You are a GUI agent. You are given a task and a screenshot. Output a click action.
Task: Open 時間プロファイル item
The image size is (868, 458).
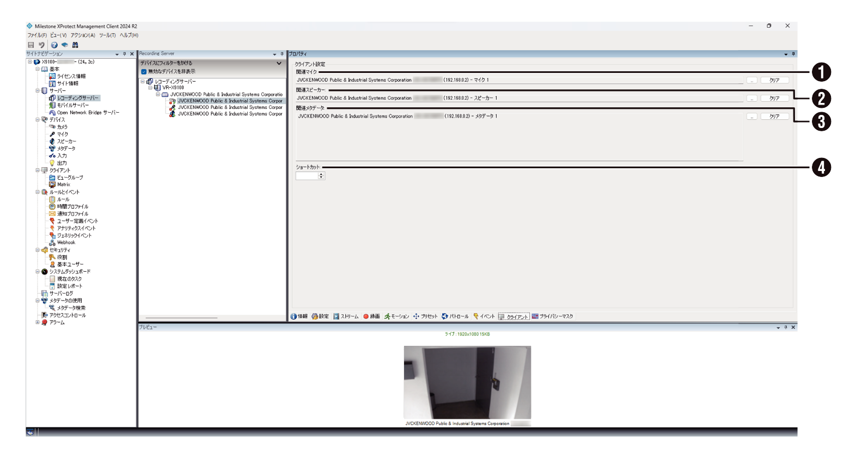pyautogui.click(x=72, y=206)
